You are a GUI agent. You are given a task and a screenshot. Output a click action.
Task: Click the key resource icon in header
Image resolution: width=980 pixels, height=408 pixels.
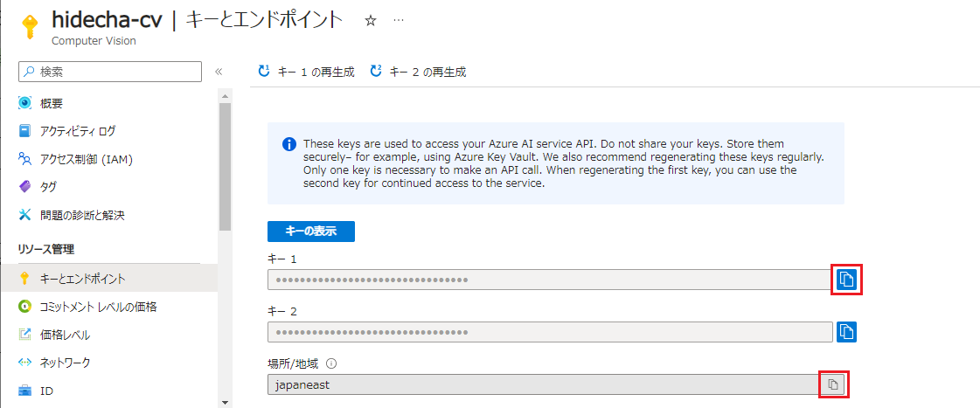coord(30,27)
